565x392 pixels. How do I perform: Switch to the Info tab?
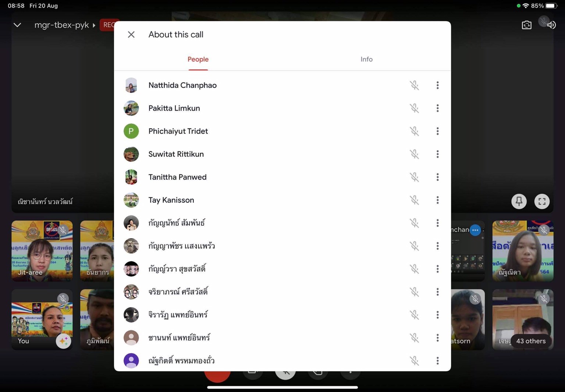[366, 59]
